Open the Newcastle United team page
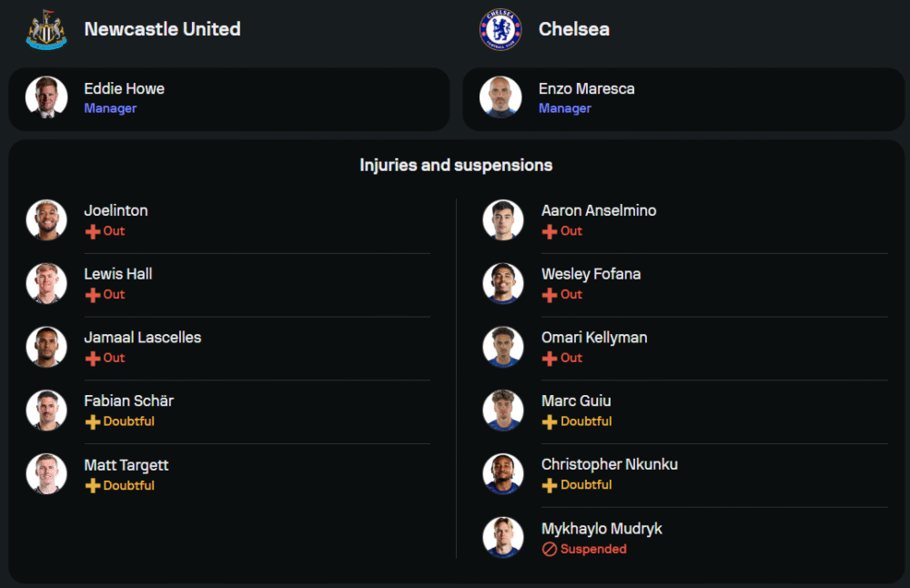This screenshot has width=910, height=588. [x=162, y=29]
